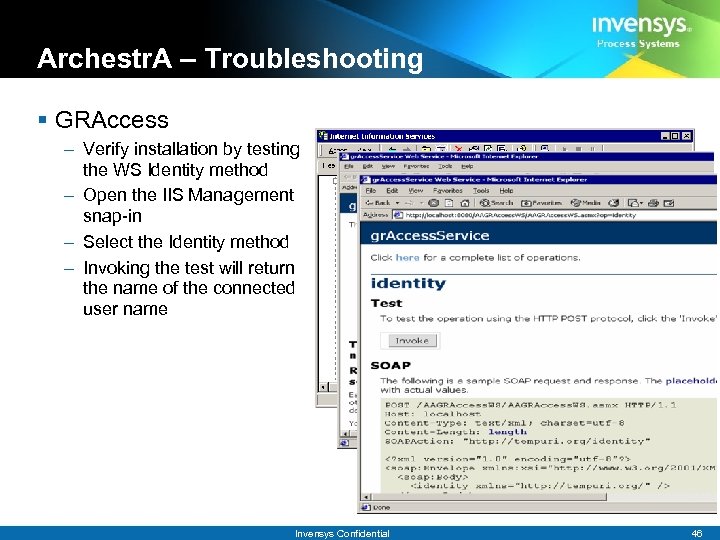Go to Home page in front IE toolbar

coord(465,202)
